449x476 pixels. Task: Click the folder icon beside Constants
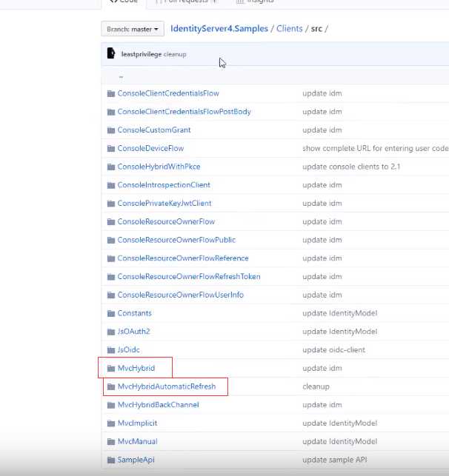point(111,313)
